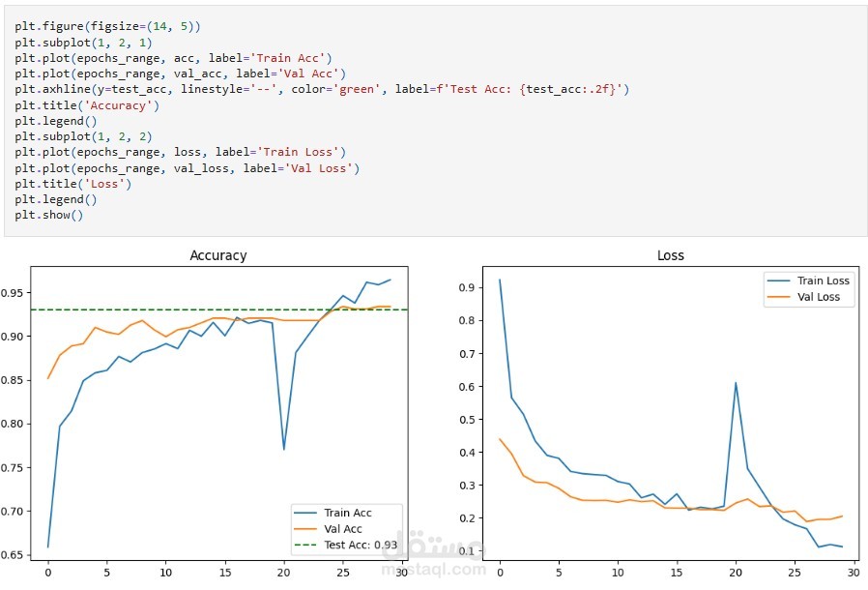Click the plt.subplot(1, 2, 2) line

coord(83,136)
